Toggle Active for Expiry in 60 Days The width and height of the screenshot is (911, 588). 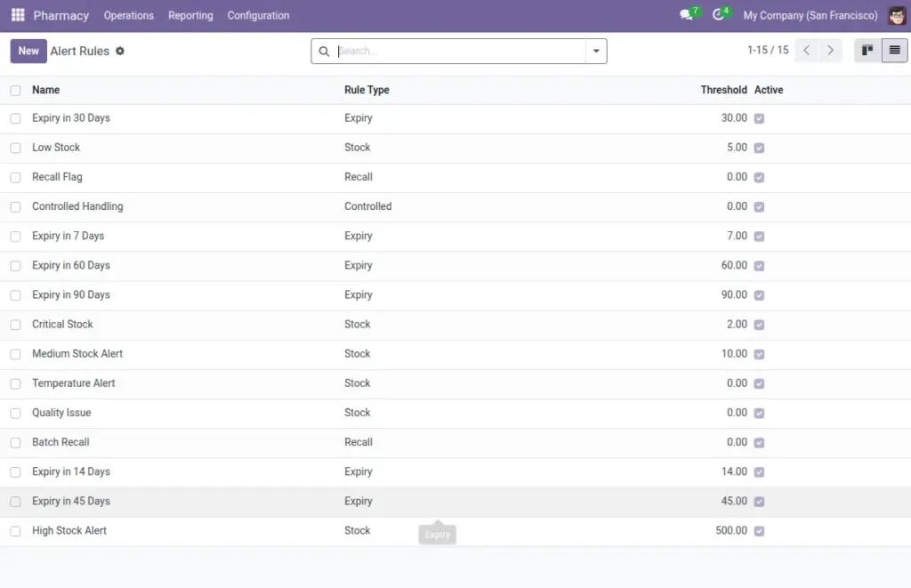[x=759, y=266]
